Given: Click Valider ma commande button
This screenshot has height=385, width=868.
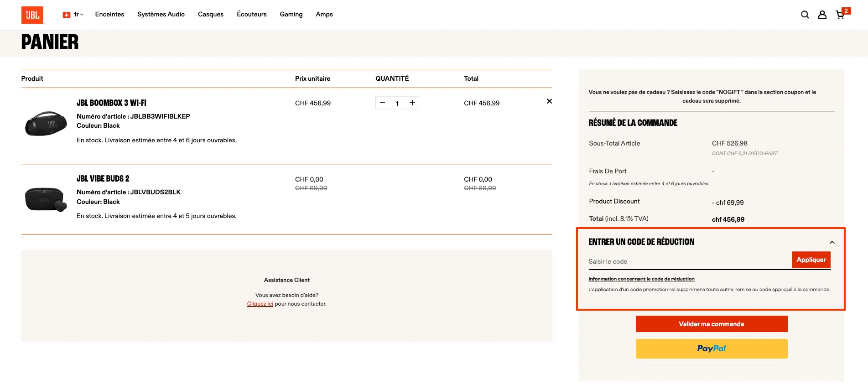Looking at the screenshot, I should click(712, 324).
